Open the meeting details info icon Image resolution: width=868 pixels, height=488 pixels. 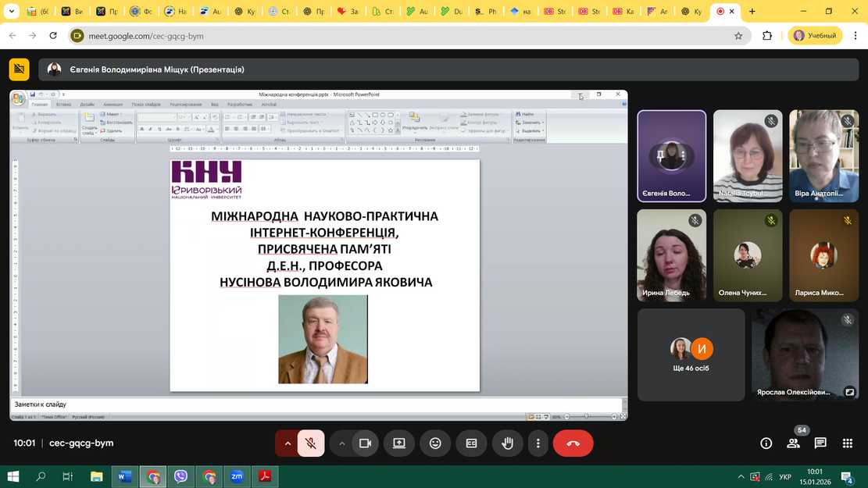766,443
